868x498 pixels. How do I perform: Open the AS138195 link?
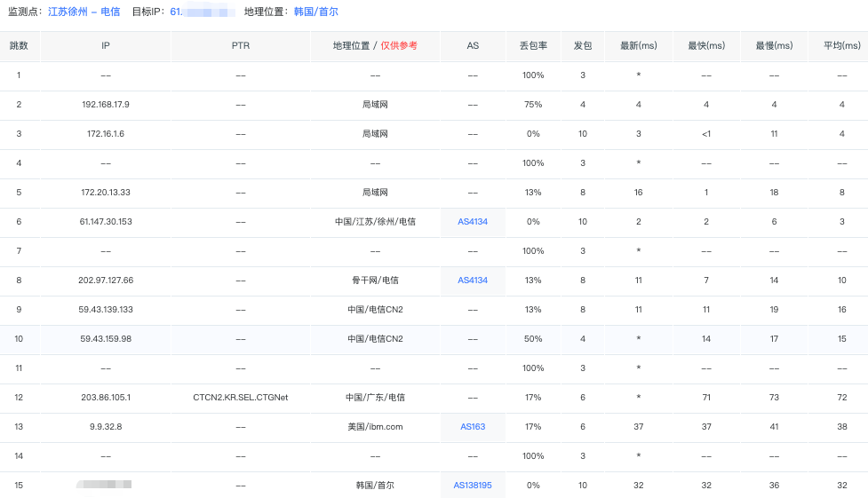[x=473, y=486]
